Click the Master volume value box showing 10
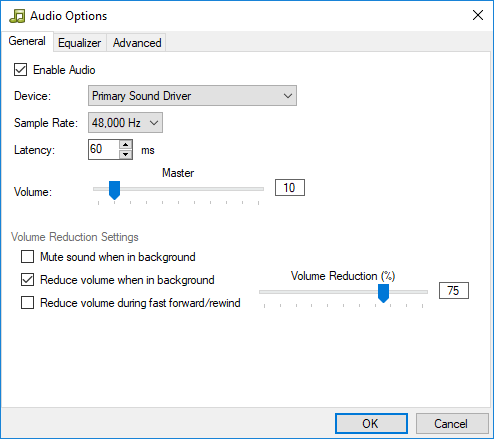 coord(290,188)
